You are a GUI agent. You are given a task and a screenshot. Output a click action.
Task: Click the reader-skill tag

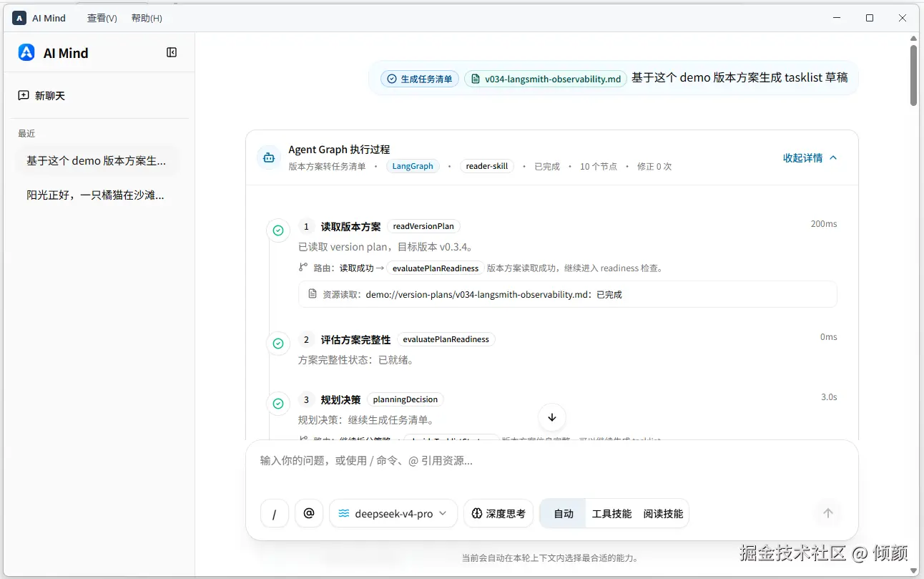487,166
